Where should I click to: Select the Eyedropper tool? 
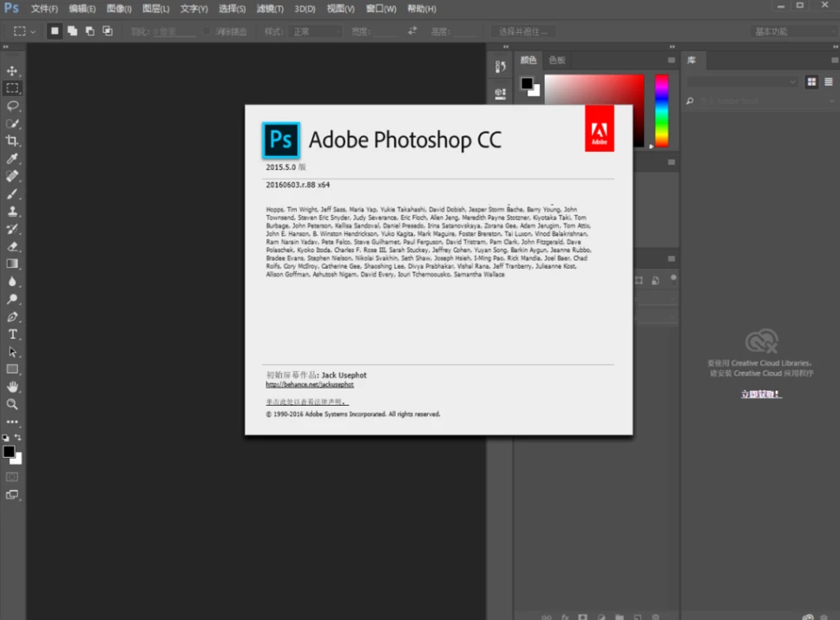tap(12, 159)
